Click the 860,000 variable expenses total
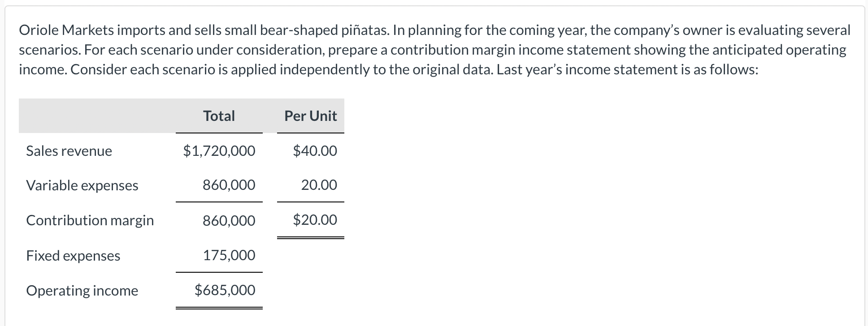Screen dimensions: 868x326 point(229,185)
